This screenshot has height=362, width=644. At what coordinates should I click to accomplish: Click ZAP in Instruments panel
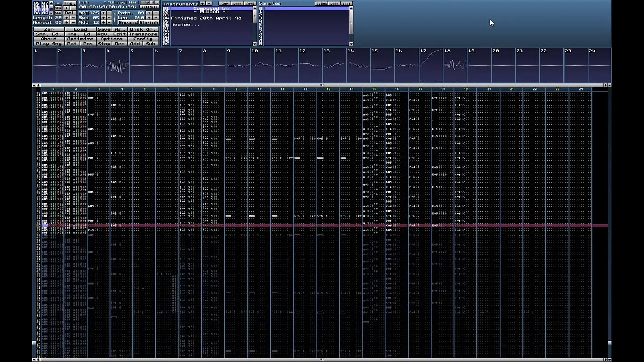(225, 3)
